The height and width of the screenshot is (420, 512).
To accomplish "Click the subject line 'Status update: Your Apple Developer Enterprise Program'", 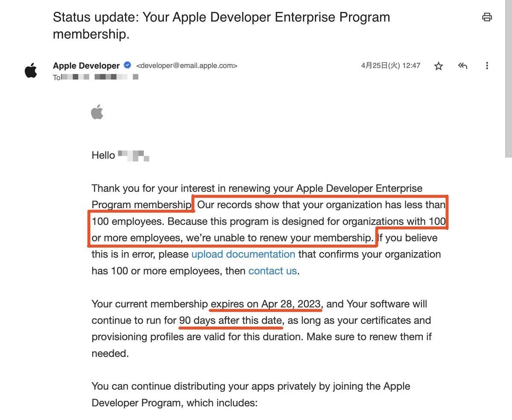I will [221, 17].
